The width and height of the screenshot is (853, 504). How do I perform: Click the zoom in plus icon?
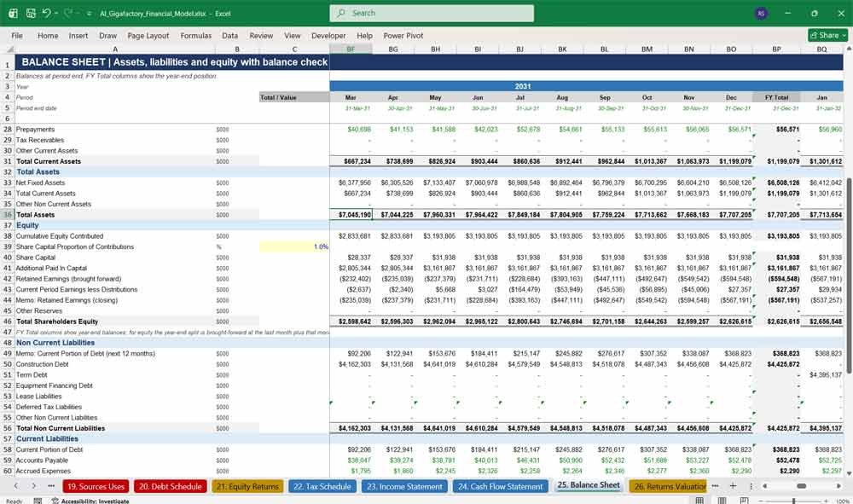827,501
